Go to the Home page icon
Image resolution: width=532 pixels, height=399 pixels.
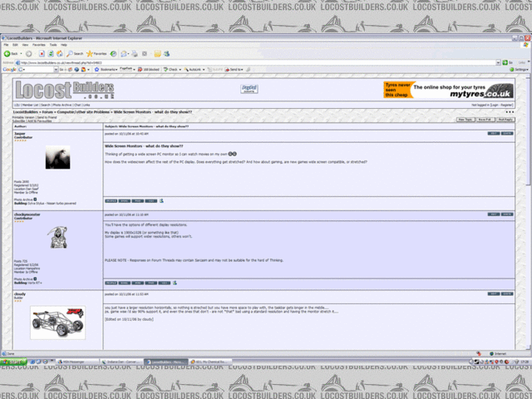(60, 53)
